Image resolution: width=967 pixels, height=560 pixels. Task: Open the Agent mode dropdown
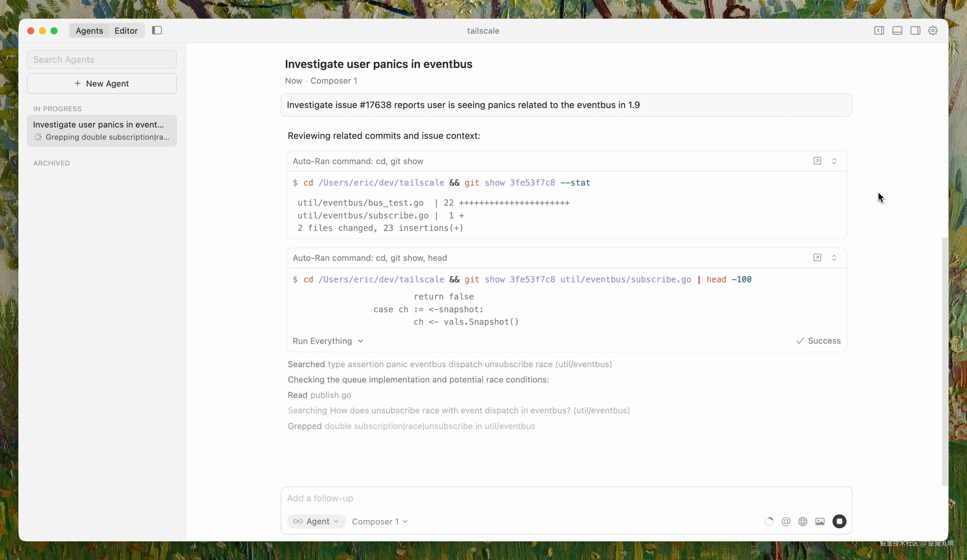pos(316,521)
